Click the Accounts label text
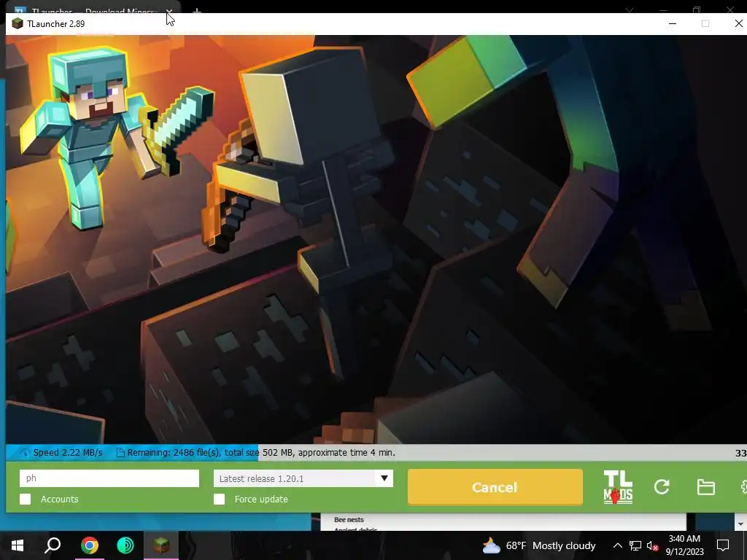The width and height of the screenshot is (747, 560). [60, 499]
